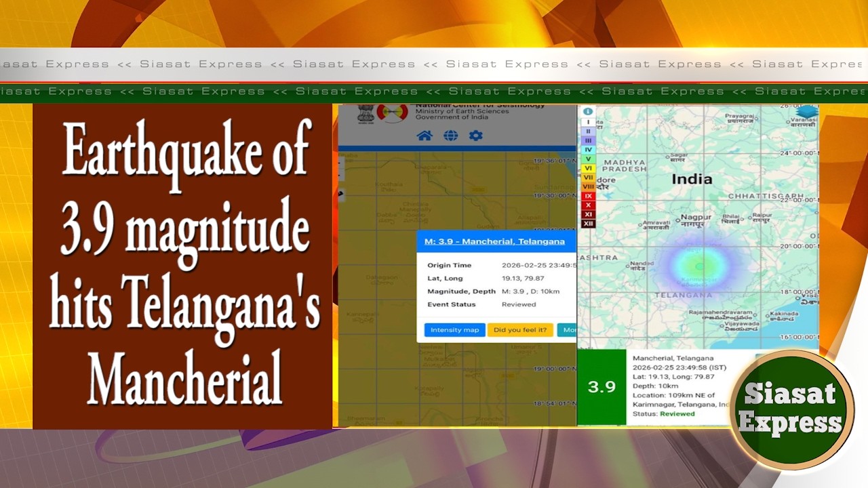This screenshot has height=488, width=868.
Task: Open the home icon on the seismology page
Action: 425,136
